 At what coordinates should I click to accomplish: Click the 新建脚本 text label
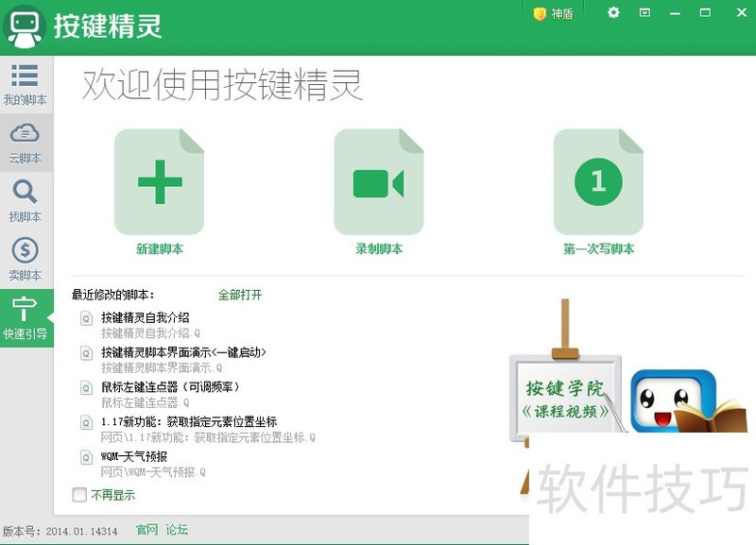click(160, 249)
